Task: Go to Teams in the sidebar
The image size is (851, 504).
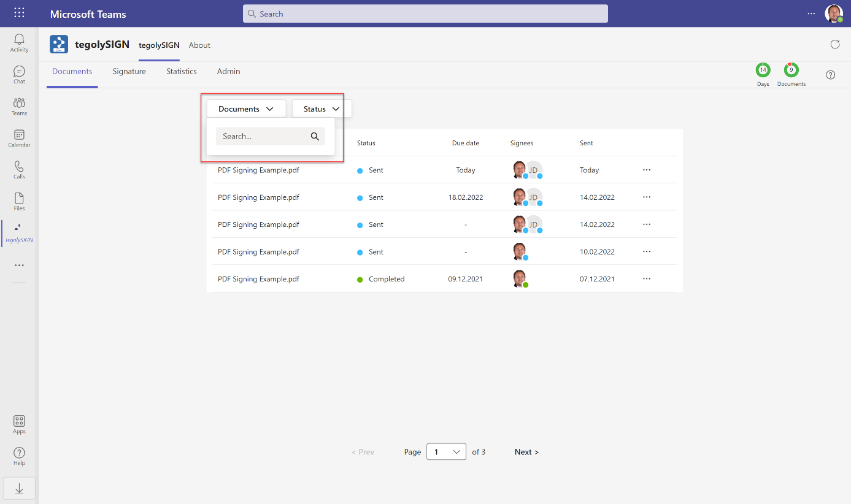Action: click(19, 107)
